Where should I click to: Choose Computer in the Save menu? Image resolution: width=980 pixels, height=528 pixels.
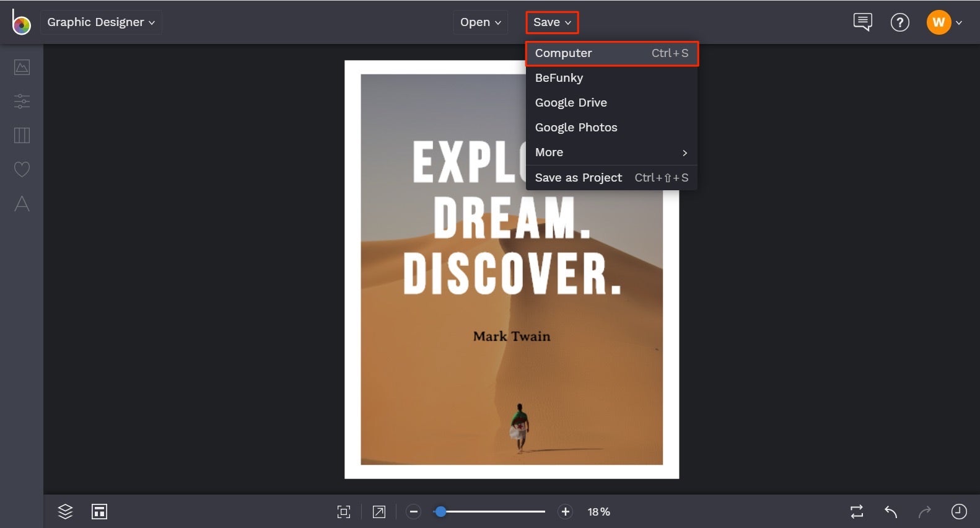click(611, 53)
